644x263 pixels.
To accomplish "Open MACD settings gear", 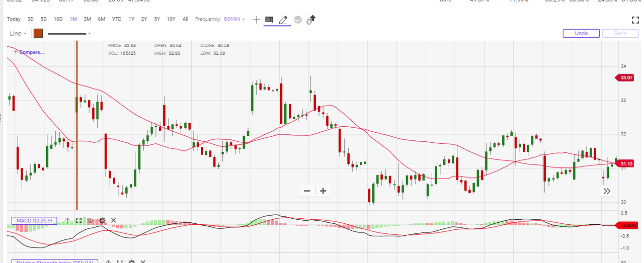I will [x=102, y=220].
